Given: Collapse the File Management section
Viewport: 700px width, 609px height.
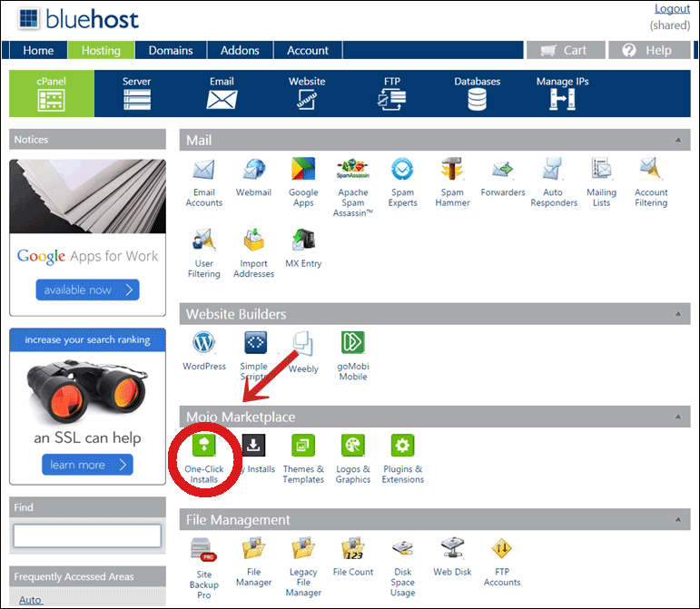Looking at the screenshot, I should tap(678, 519).
